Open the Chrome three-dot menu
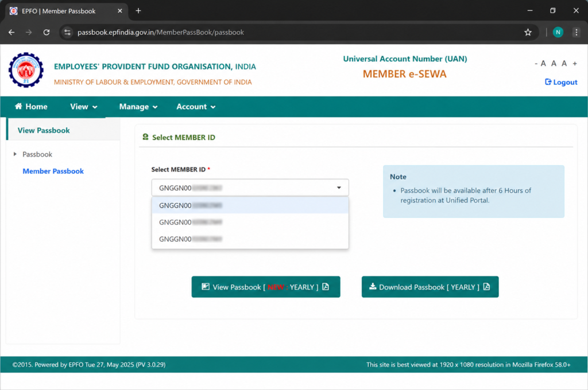 click(x=577, y=32)
